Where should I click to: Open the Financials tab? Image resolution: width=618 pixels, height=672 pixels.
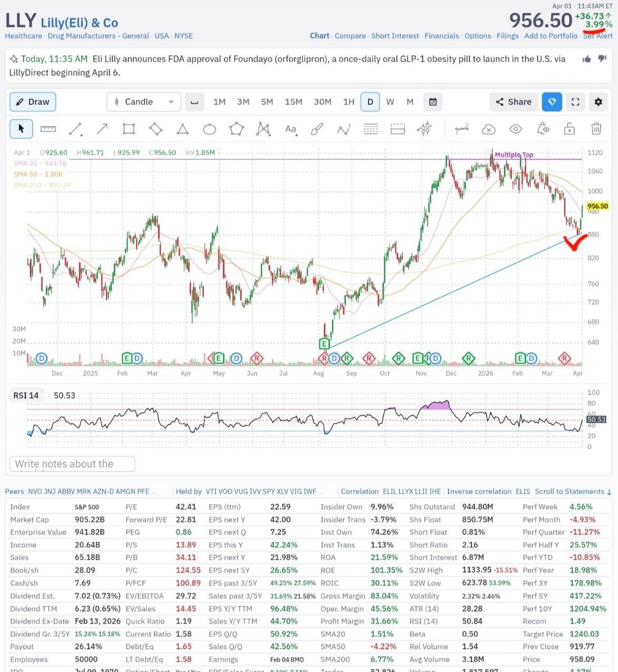click(442, 36)
